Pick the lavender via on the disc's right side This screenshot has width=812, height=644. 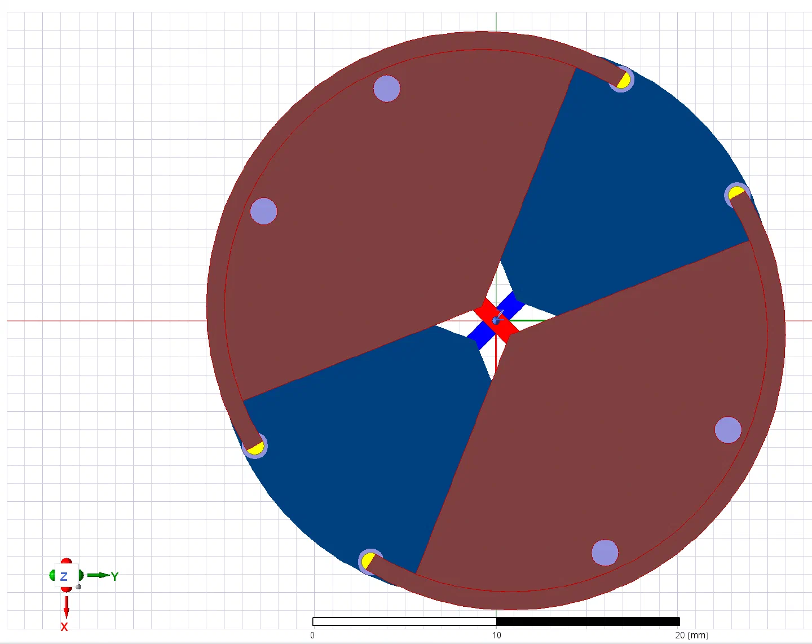point(728,430)
